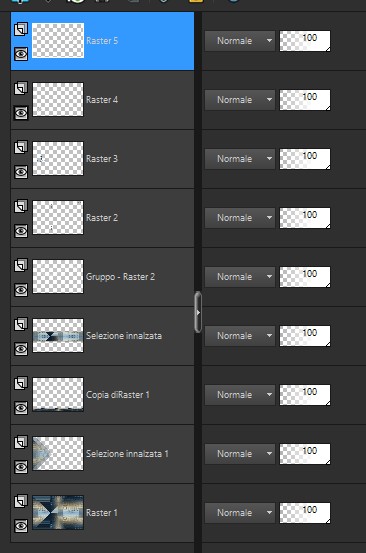The width and height of the screenshot is (366, 553).
Task: Click the layer type icon of Raster 1
Action: [21, 500]
